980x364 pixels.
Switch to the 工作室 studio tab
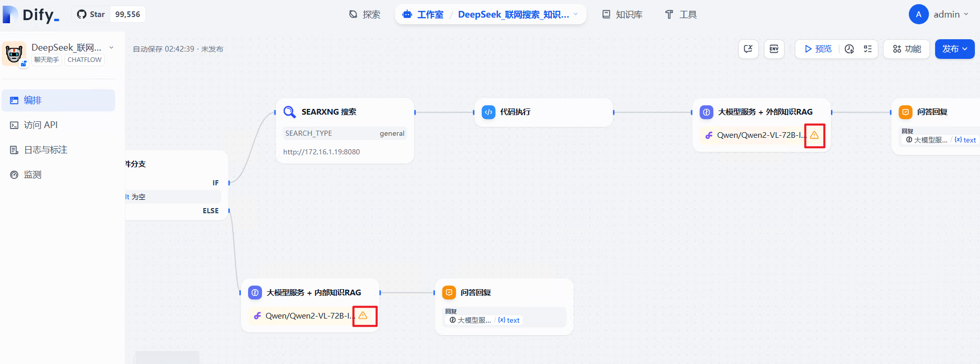point(423,14)
